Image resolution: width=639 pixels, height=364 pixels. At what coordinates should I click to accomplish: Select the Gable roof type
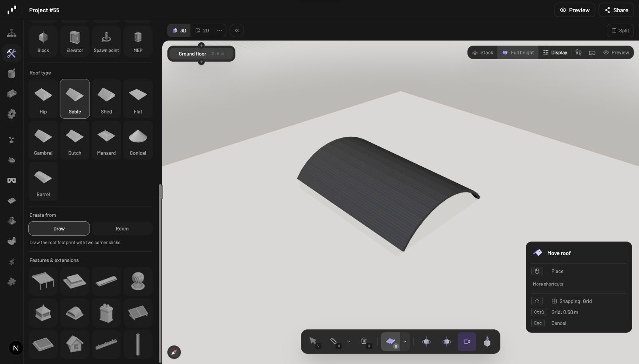(x=75, y=99)
